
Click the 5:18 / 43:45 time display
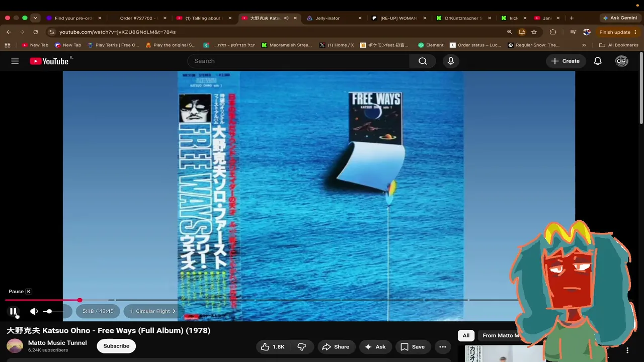click(98, 311)
